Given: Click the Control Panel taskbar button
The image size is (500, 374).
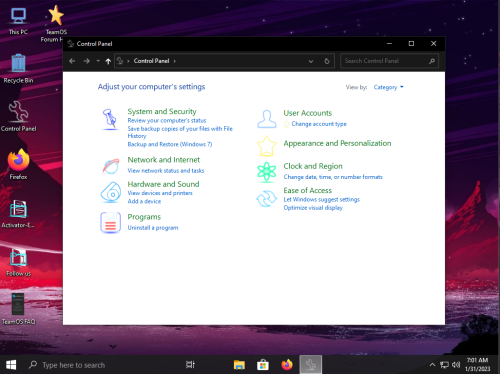Looking at the screenshot, I should point(311,365).
